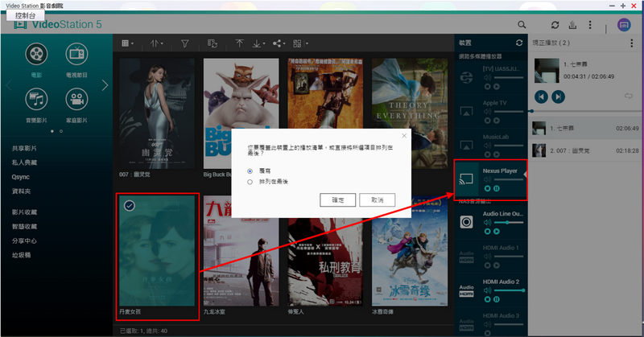Click the Audio Line Out speaker icon
644x337 pixels.
(466, 222)
